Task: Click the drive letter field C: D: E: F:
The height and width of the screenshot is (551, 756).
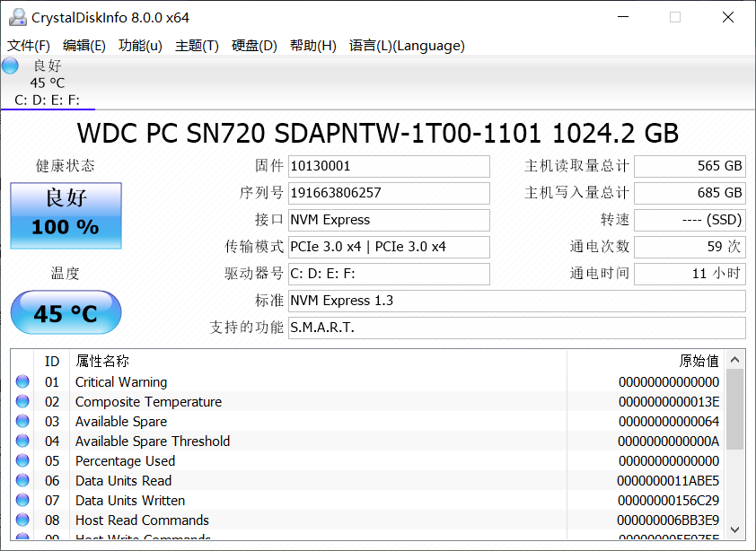Action: click(389, 275)
